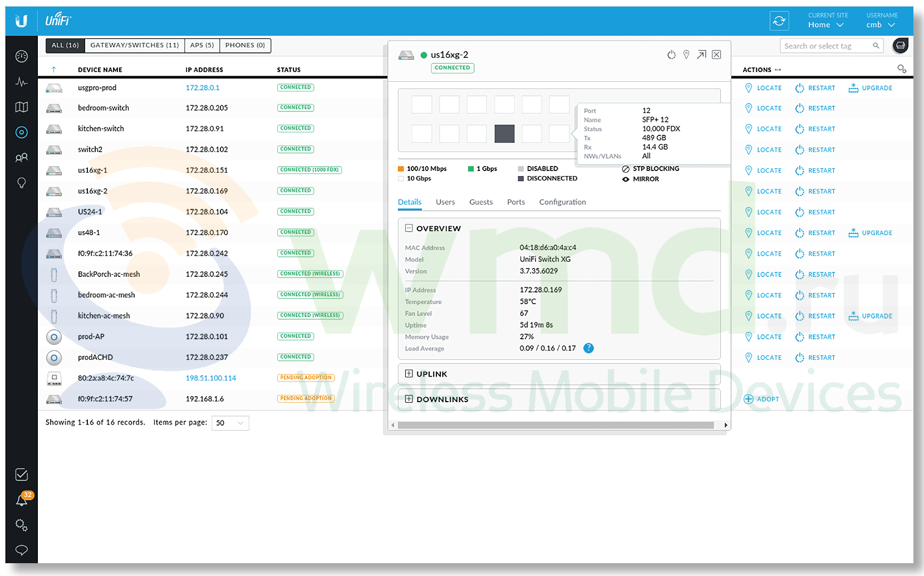Open the Events checklist icon in sidebar
Image resolution: width=924 pixels, height=576 pixels.
tap(21, 475)
